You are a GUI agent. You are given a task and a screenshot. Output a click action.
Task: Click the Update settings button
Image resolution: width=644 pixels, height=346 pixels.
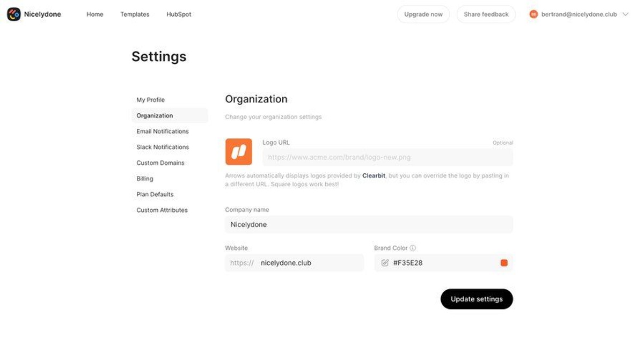click(x=477, y=299)
